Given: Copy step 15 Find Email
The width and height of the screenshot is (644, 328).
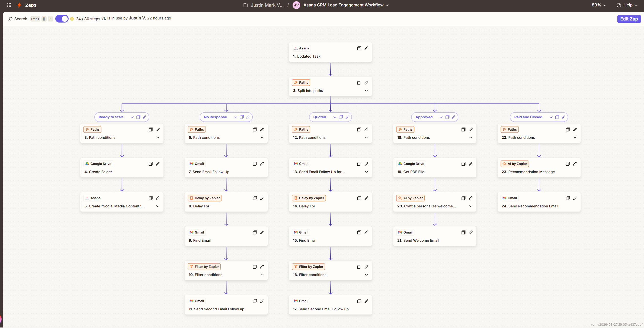Looking at the screenshot, I should click(359, 232).
